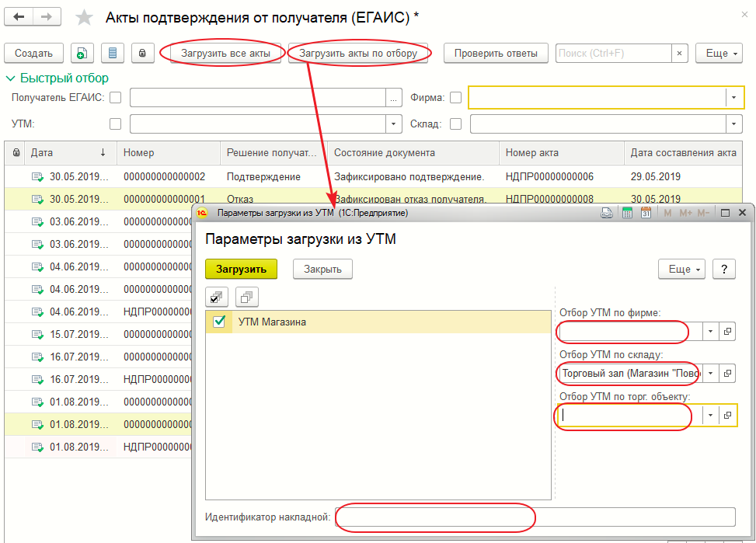The height and width of the screenshot is (543, 756).
Task: Click the favorites star icon
Action: pos(85,18)
